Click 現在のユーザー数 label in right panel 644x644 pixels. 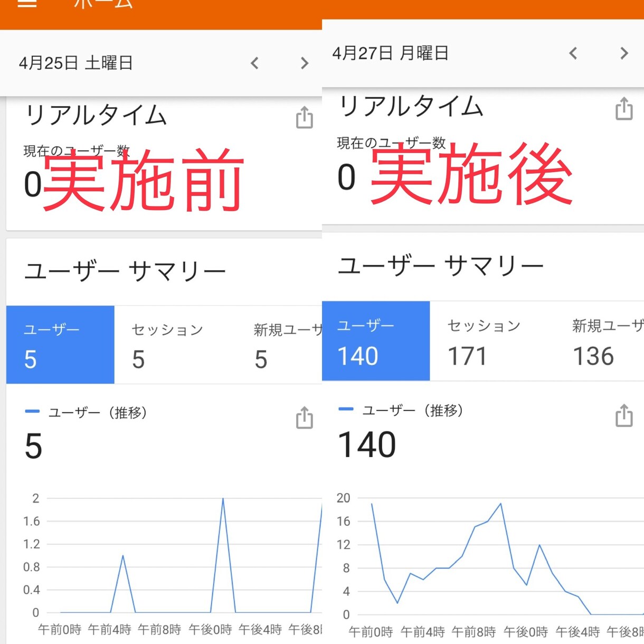391,143
